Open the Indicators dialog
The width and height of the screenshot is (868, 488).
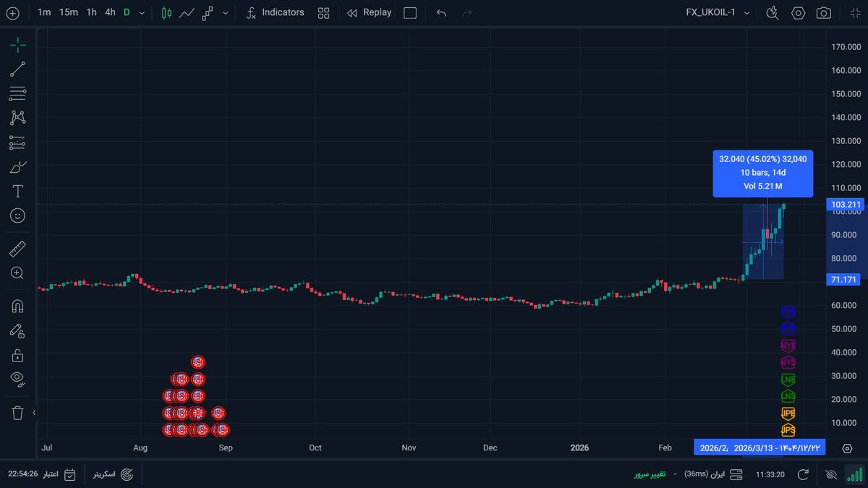275,12
